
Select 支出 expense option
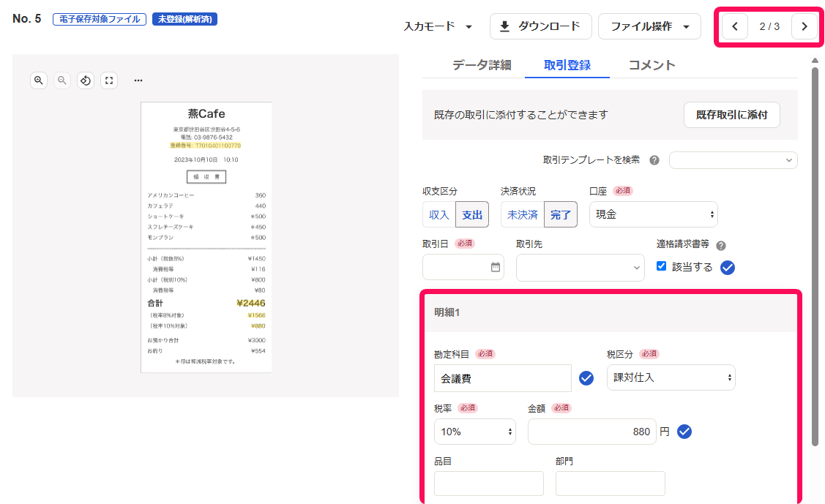[x=472, y=214]
